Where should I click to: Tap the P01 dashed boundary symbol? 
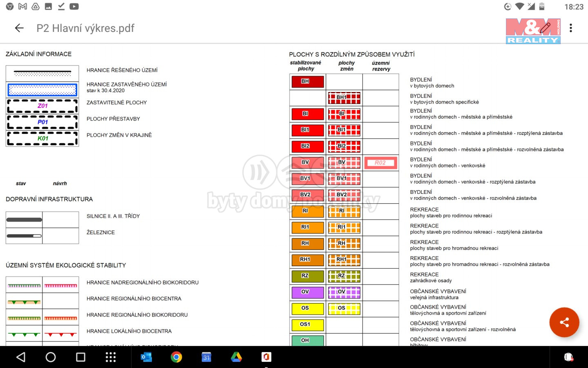pos(42,122)
